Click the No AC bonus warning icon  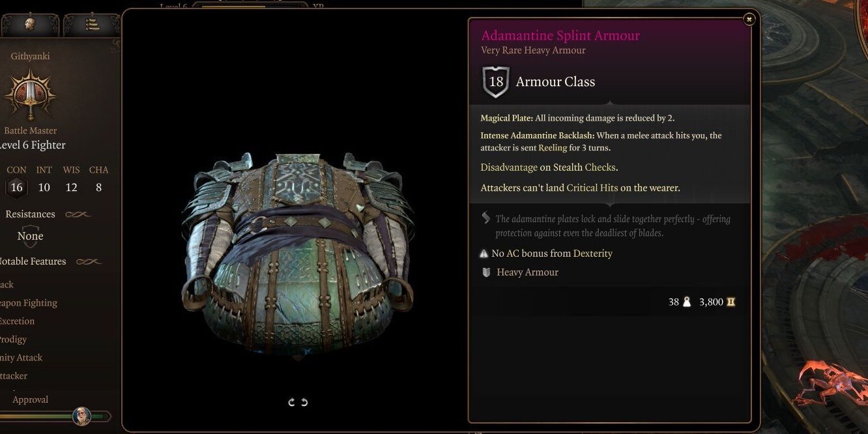click(484, 253)
